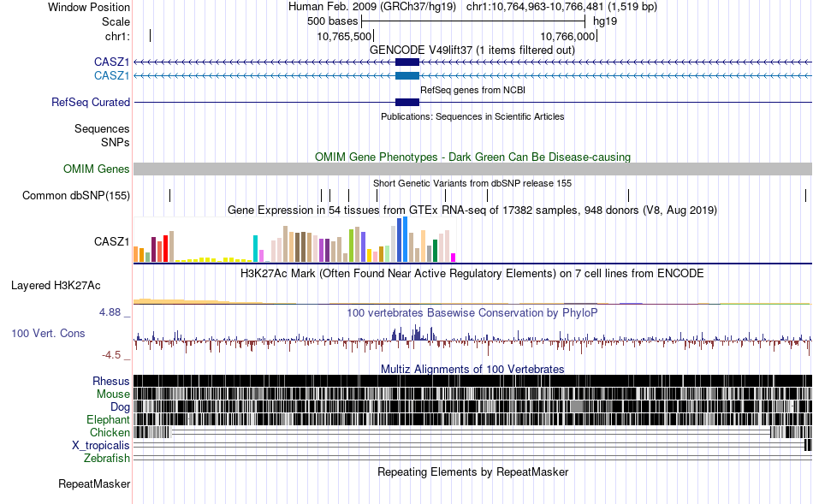
Task: Open 100 vertebrates Basewise Conservation PhyloP title
Action: click(472, 312)
